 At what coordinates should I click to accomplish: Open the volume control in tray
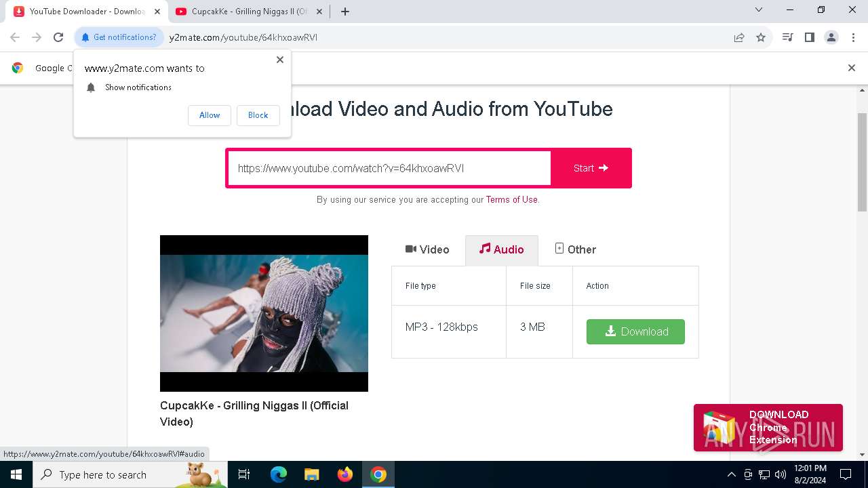pyautogui.click(x=781, y=474)
